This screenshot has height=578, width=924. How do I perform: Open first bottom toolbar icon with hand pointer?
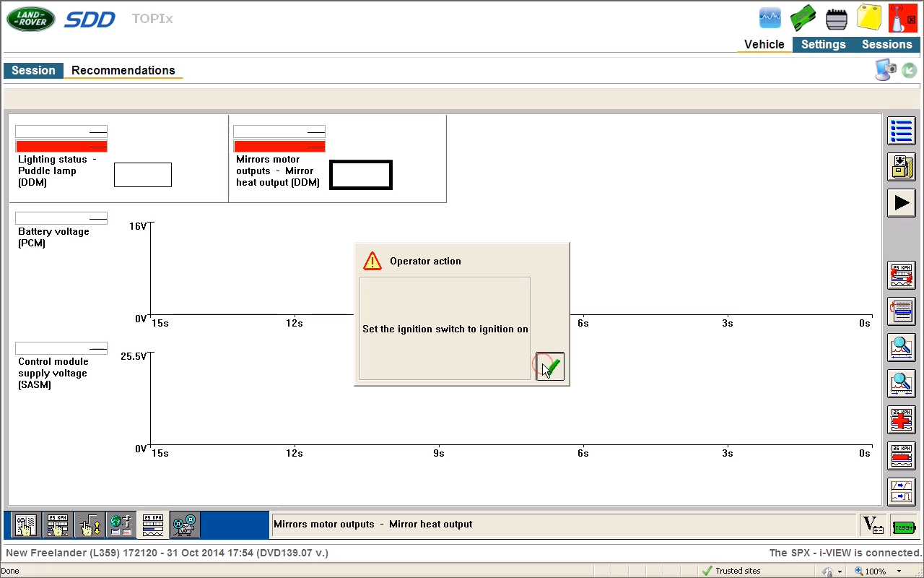[26, 525]
